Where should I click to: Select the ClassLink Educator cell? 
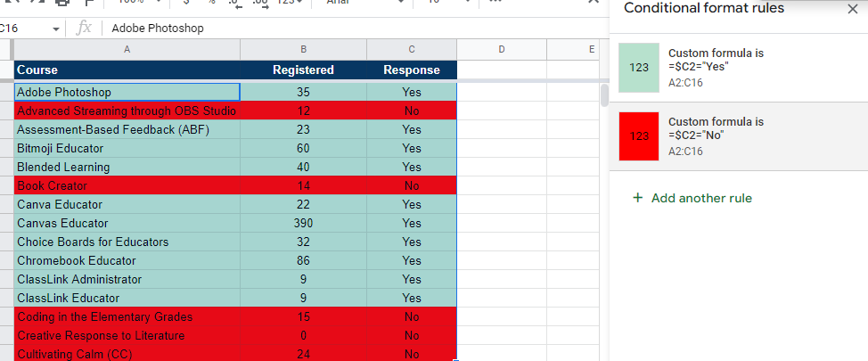tap(127, 298)
